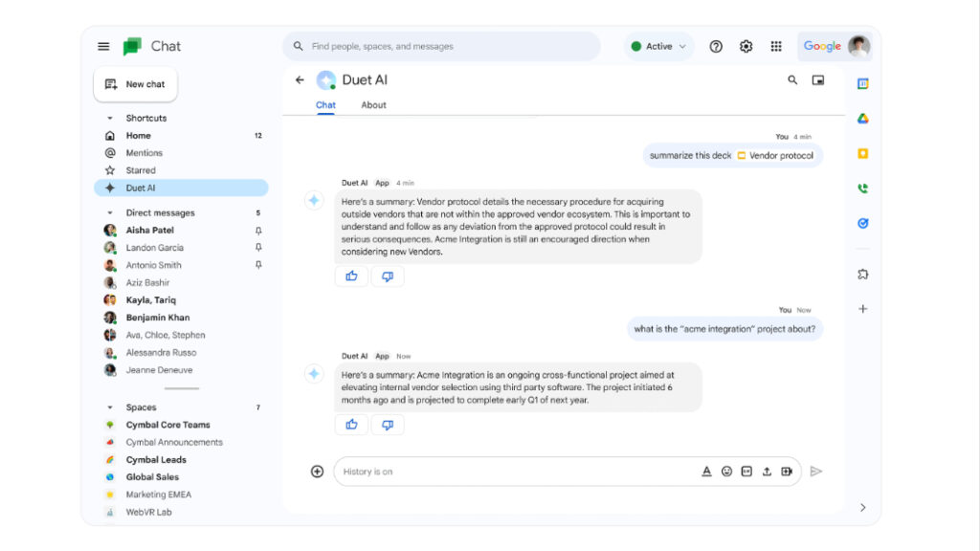Open conversation in pop-out window
Viewport: 980px width, 551px height.
818,80
